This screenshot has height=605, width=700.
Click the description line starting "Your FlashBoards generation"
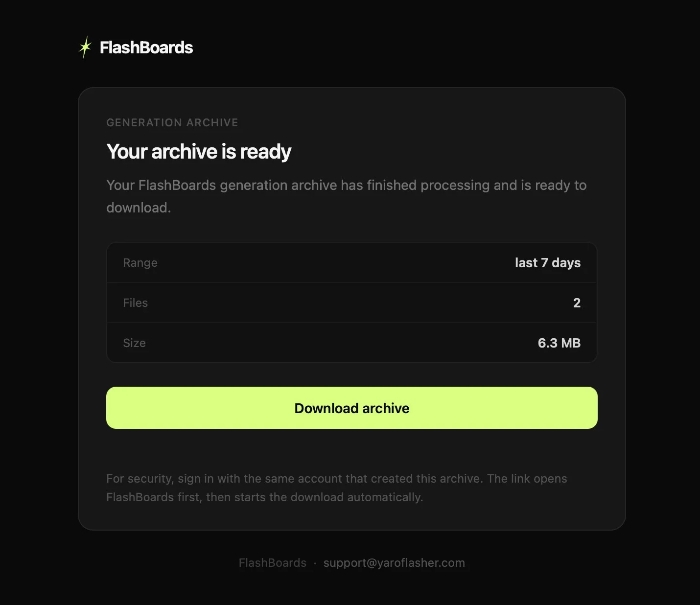click(x=346, y=185)
